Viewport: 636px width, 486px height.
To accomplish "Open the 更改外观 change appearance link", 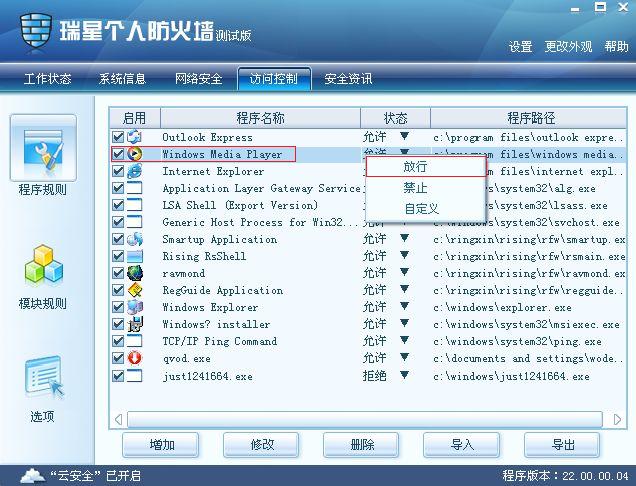I will 568,47.
